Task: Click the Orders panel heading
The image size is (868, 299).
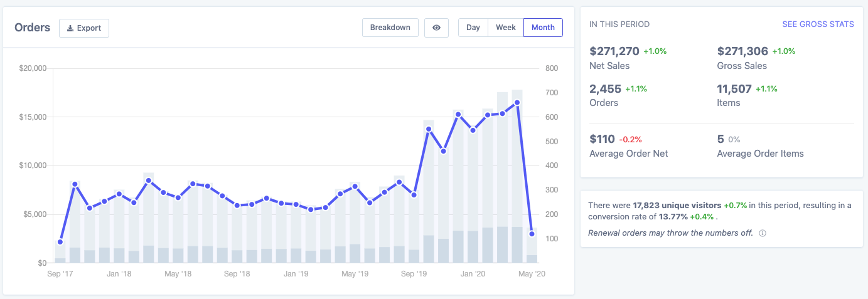Action: [32, 28]
